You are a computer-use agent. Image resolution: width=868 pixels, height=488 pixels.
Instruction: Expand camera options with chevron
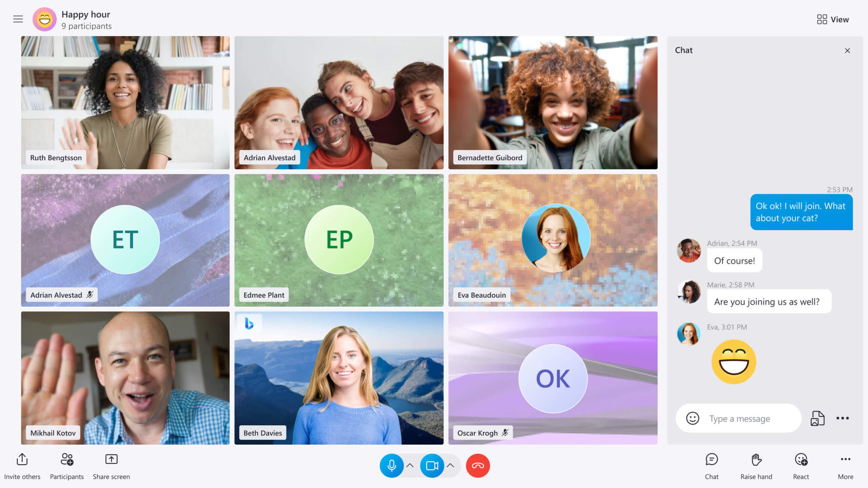pos(451,465)
